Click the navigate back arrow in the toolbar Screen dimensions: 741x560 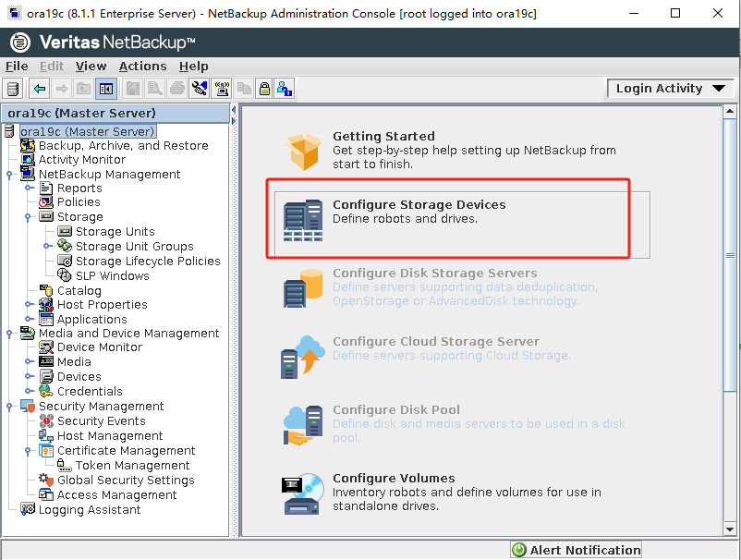pos(38,89)
